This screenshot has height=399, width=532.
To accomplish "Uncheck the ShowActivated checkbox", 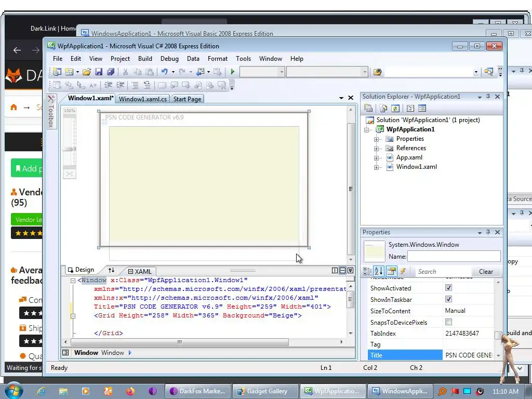I will tap(448, 288).
